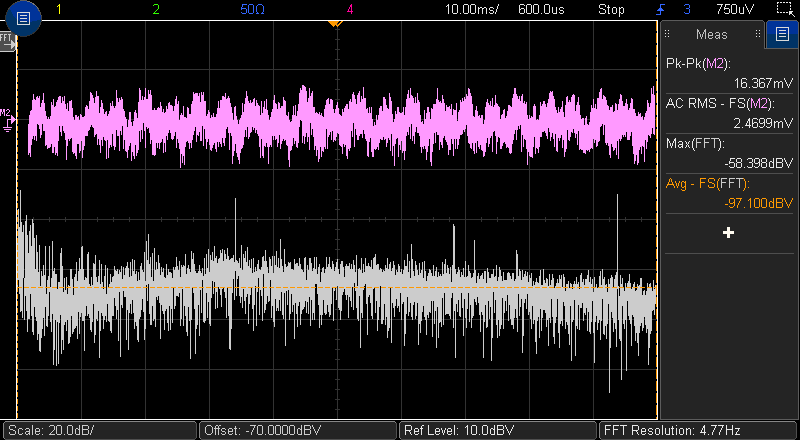Click the -97.100dBV value
The width and height of the screenshot is (800, 440).
pyautogui.click(x=759, y=203)
